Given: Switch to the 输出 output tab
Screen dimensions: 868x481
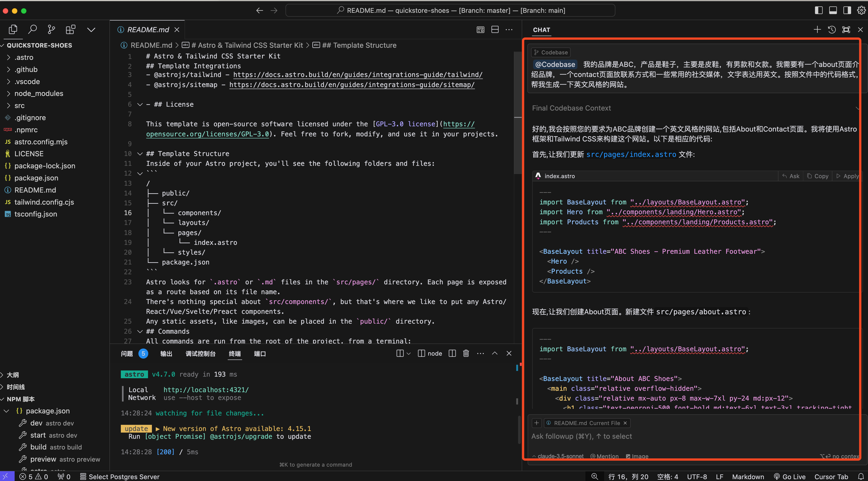Looking at the screenshot, I should click(x=166, y=353).
